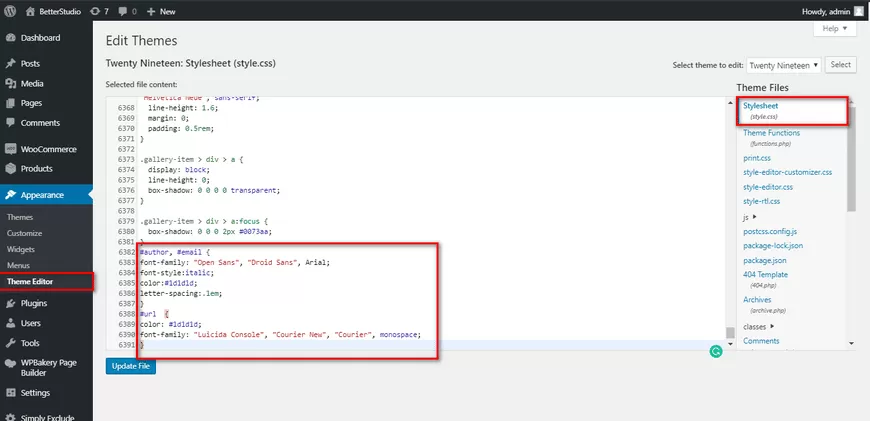Click the Appearance brush icon
The height and width of the screenshot is (421, 870).
pyautogui.click(x=10, y=195)
